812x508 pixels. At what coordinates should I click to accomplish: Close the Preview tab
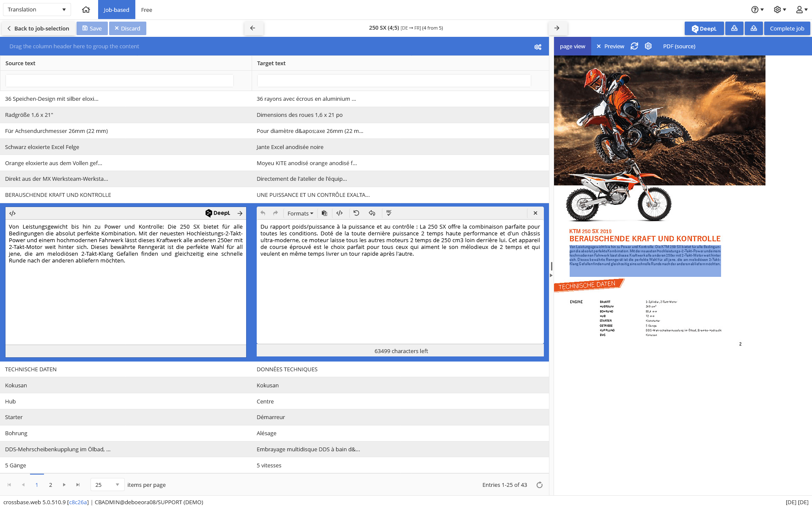pyautogui.click(x=598, y=46)
